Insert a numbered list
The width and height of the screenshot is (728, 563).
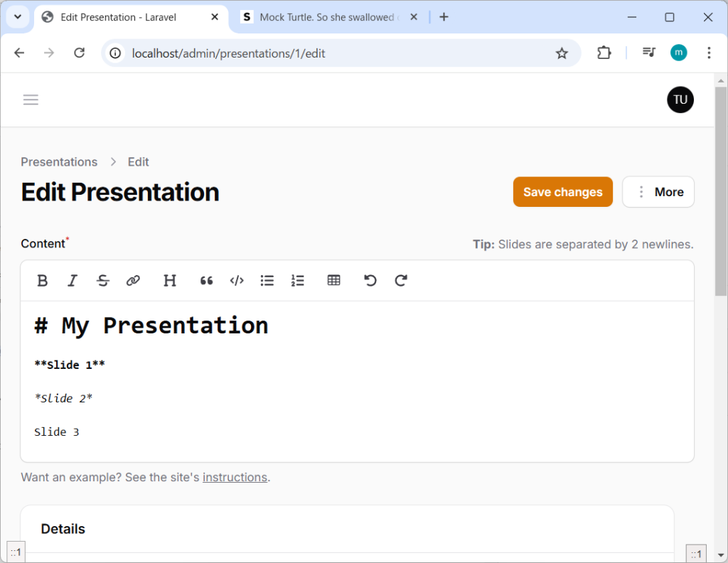298,281
